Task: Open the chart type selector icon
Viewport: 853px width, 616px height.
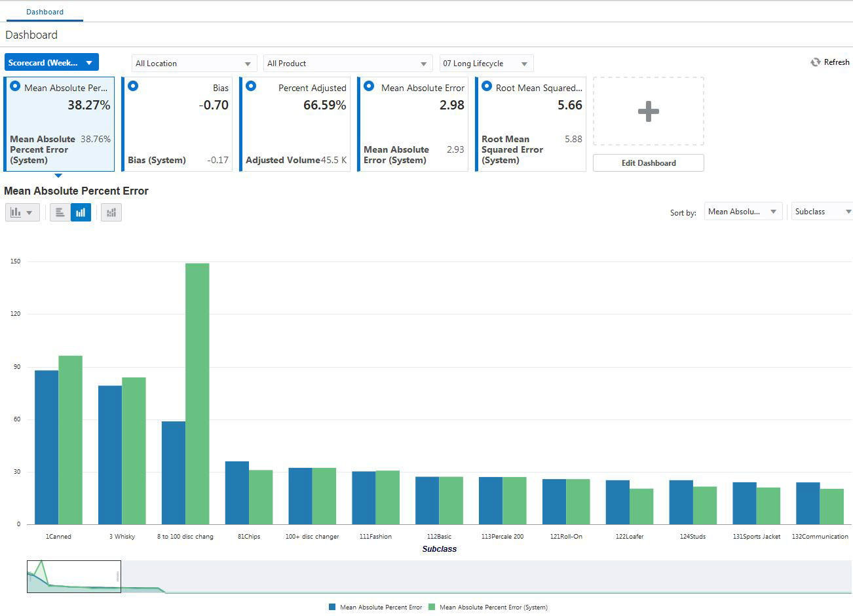Action: point(22,212)
